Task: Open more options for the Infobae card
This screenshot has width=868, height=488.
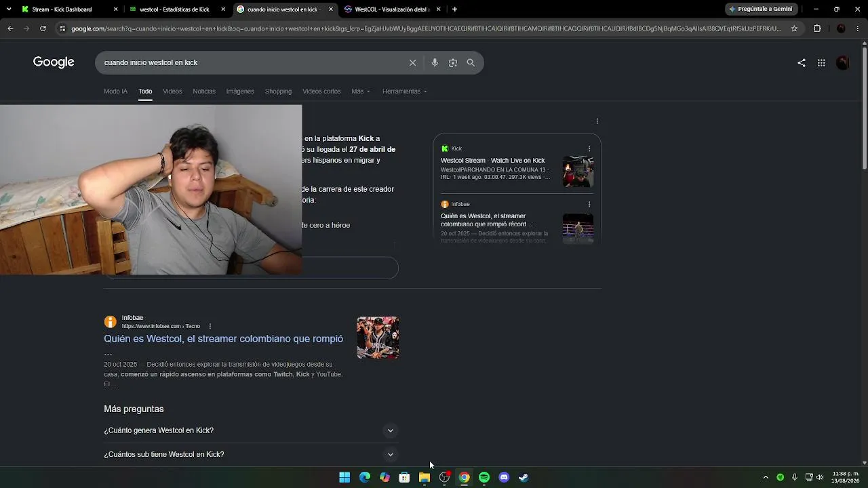Action: click(589, 204)
